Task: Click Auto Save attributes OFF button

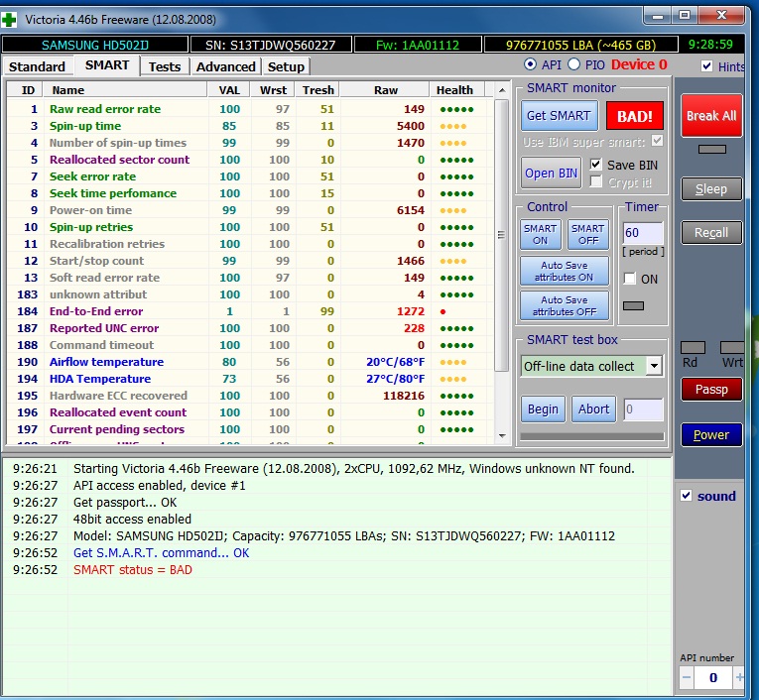Action: point(564,305)
